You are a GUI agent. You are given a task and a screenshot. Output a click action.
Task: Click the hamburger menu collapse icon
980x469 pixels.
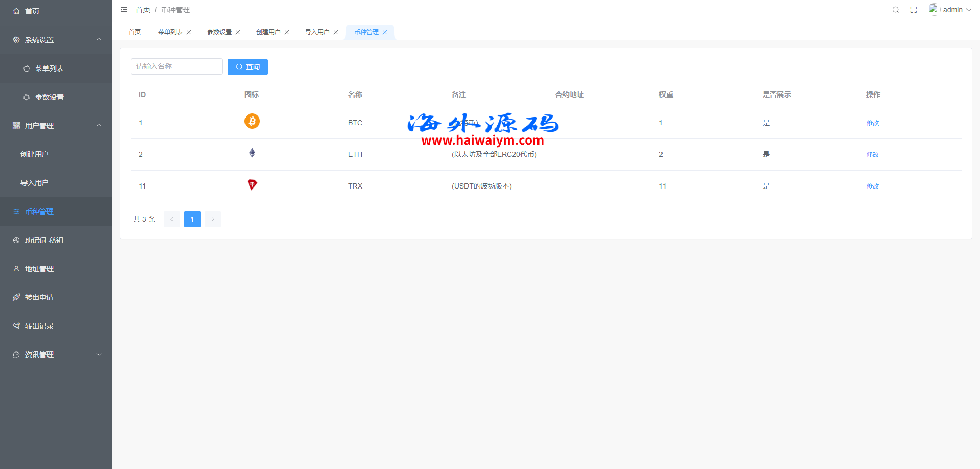pyautogui.click(x=124, y=10)
